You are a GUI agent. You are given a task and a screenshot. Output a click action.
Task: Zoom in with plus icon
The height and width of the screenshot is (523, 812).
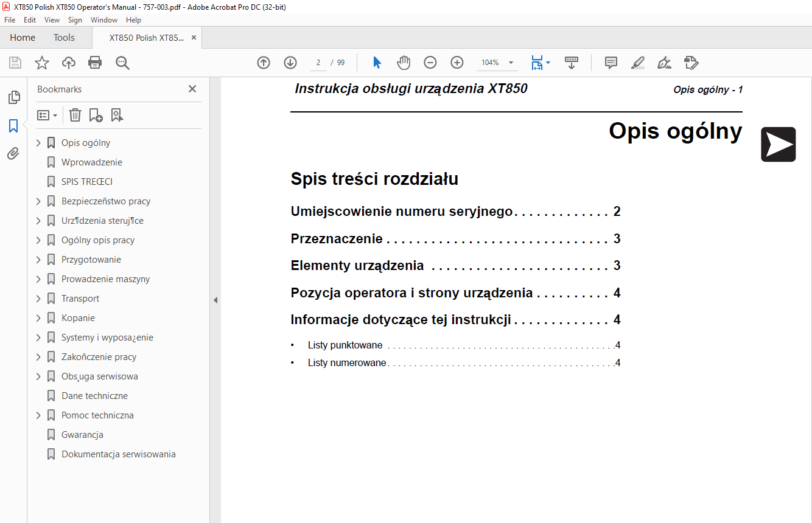(457, 63)
